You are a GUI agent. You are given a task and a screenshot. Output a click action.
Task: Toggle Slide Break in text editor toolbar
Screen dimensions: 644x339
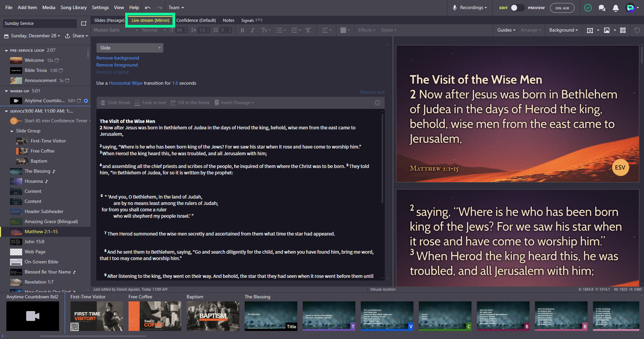point(115,103)
